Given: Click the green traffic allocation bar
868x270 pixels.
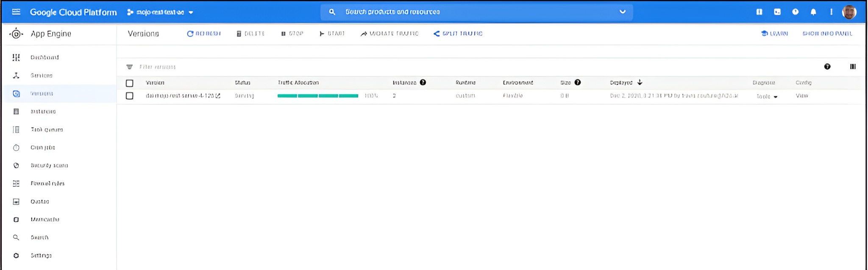Looking at the screenshot, I should tap(317, 96).
